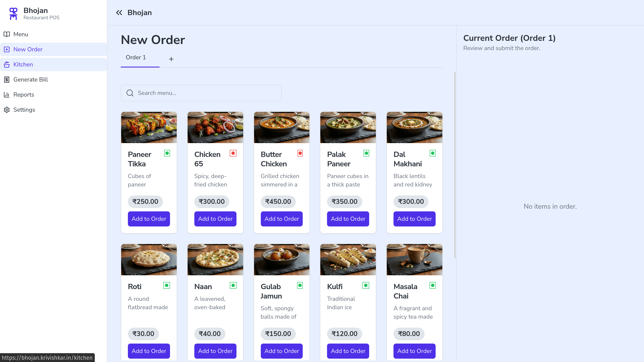This screenshot has width=644, height=362.
Task: Click the green veg indicator on Masala Chai
Action: point(432,285)
